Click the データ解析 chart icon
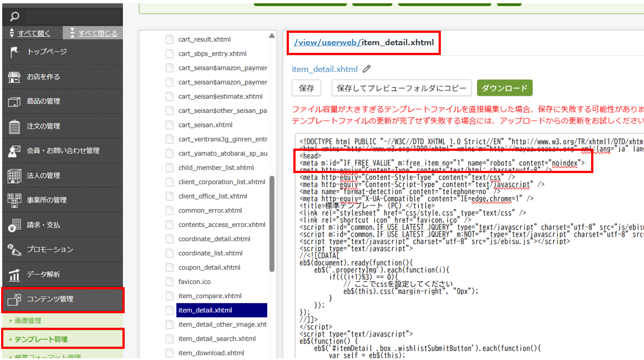The image size is (644, 360). pyautogui.click(x=14, y=275)
